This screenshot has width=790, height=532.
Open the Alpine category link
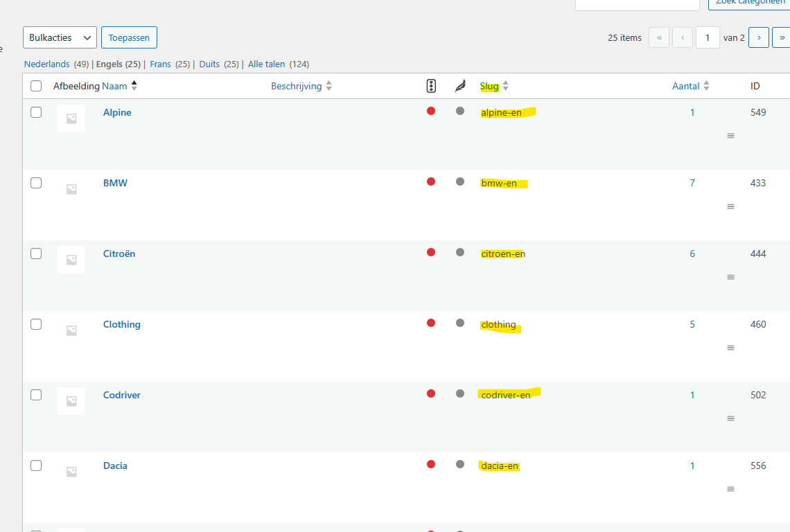click(117, 112)
